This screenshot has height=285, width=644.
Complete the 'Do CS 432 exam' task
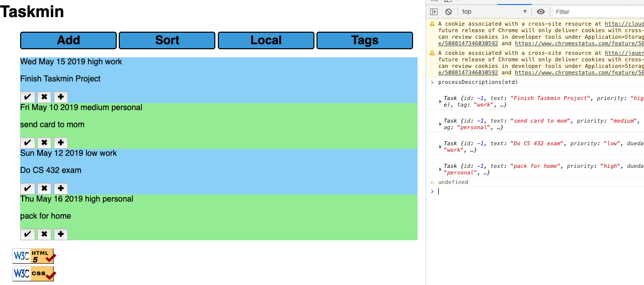pos(28,189)
